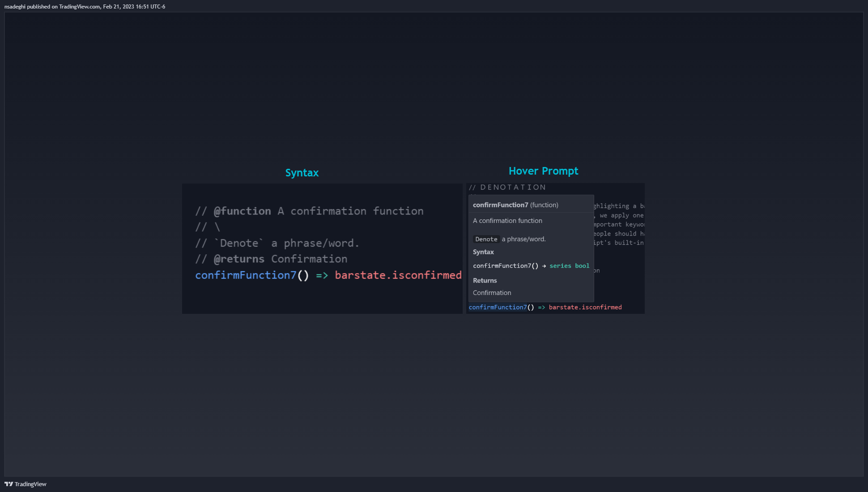Click the 'Hover Prompt' heading text
Viewport: 868px width, 492px height.
coord(543,171)
